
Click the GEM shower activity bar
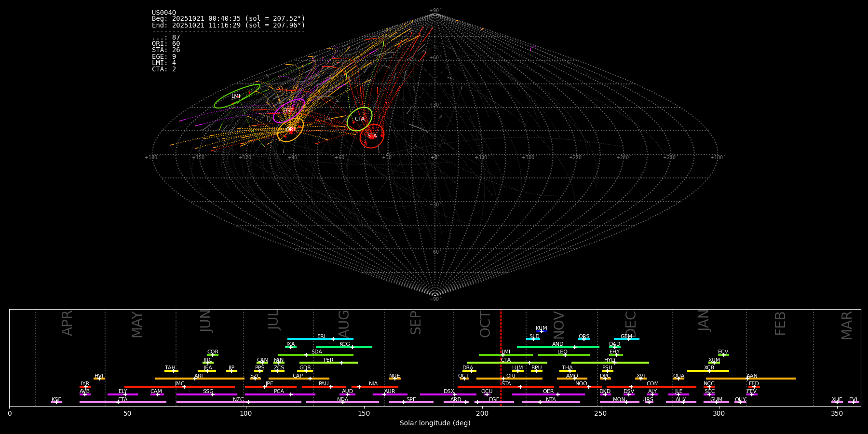point(626,339)
